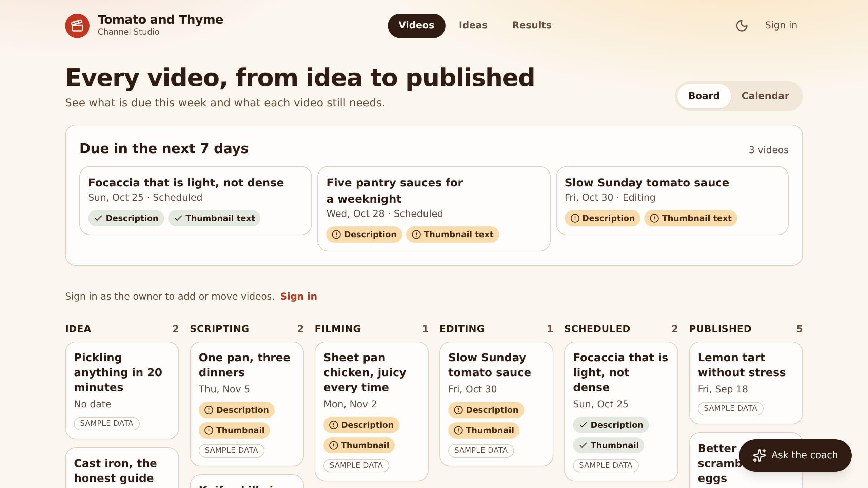Viewport: 868px width, 488px height.
Task: Click Description warning chip in the Editing column card
Action: (486, 410)
